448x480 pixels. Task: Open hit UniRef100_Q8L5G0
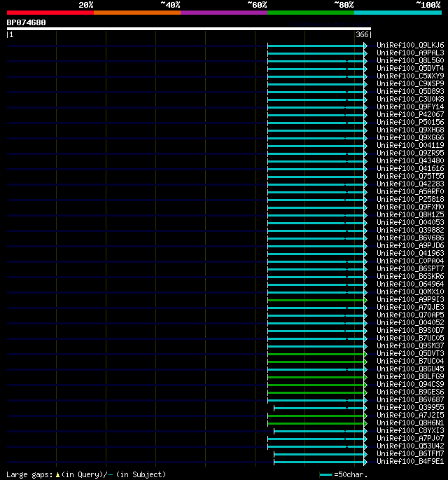[x=410, y=60]
